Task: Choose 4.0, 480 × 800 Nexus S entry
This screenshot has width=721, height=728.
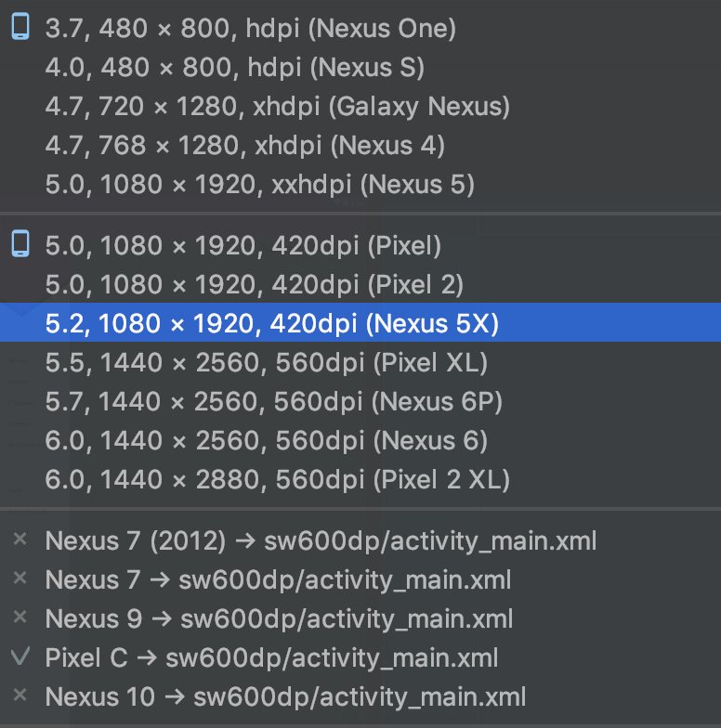Action: [x=360, y=67]
